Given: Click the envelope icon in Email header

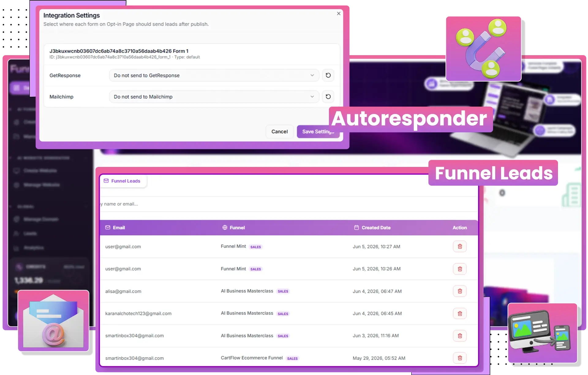Looking at the screenshot, I should click(x=107, y=228).
